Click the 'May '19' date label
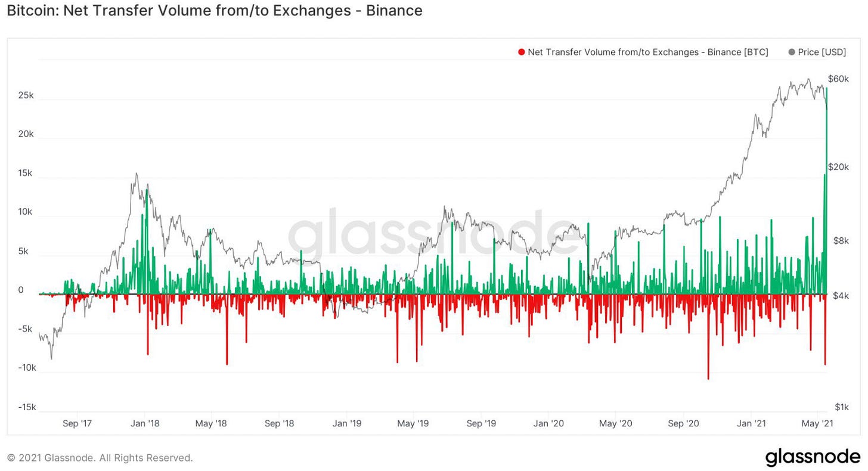 click(x=413, y=423)
